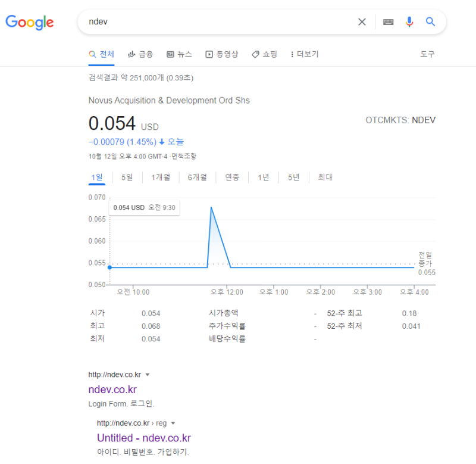The height and width of the screenshot is (464, 476).
Task: Click the 52-주 최고 value 0.18
Action: pyautogui.click(x=409, y=313)
